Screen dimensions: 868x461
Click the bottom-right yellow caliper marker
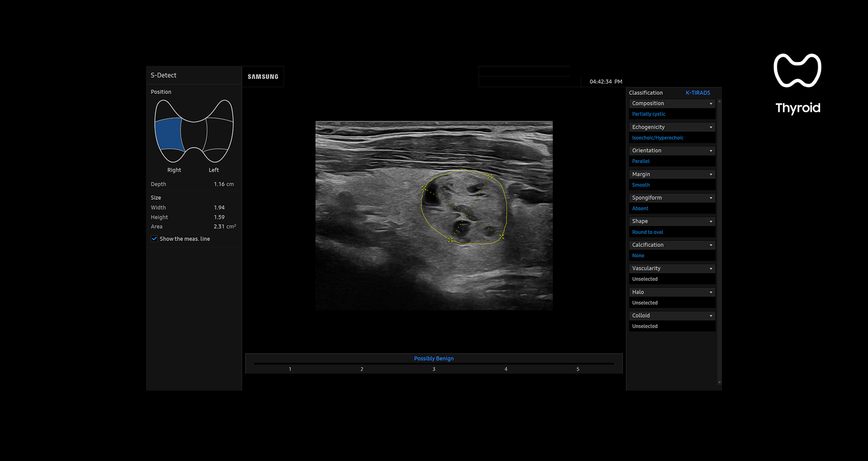501,236
